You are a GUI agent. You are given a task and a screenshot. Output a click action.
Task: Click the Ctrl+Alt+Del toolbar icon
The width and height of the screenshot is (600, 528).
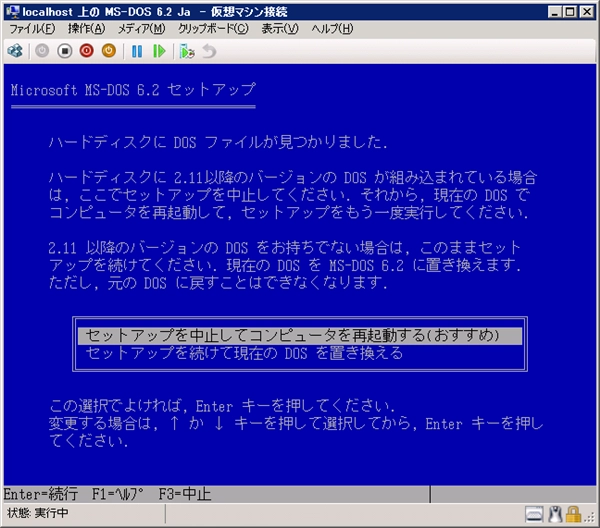[x=15, y=51]
